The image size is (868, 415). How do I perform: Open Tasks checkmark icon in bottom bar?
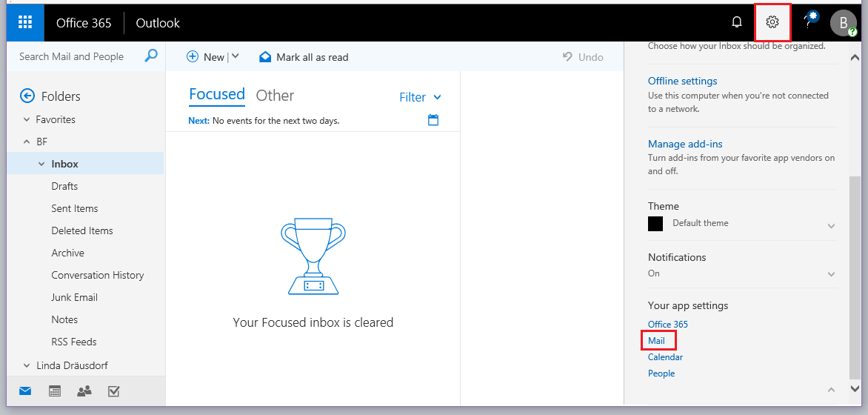pos(114,391)
